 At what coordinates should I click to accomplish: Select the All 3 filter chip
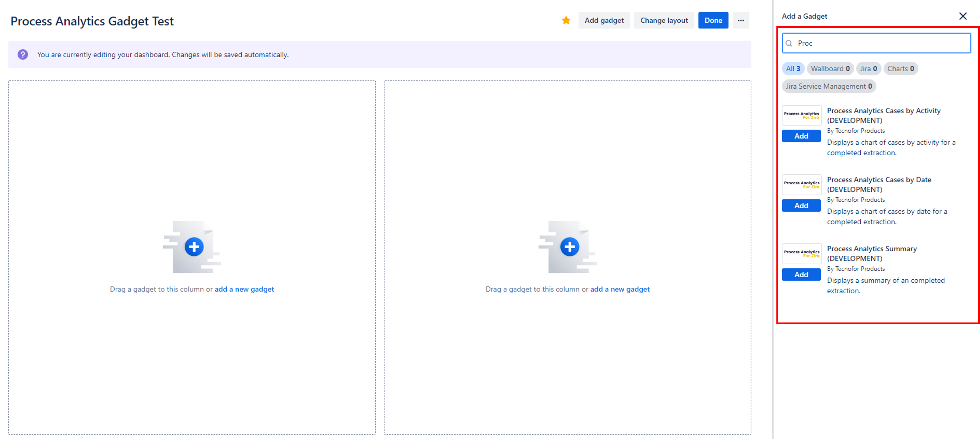(793, 69)
